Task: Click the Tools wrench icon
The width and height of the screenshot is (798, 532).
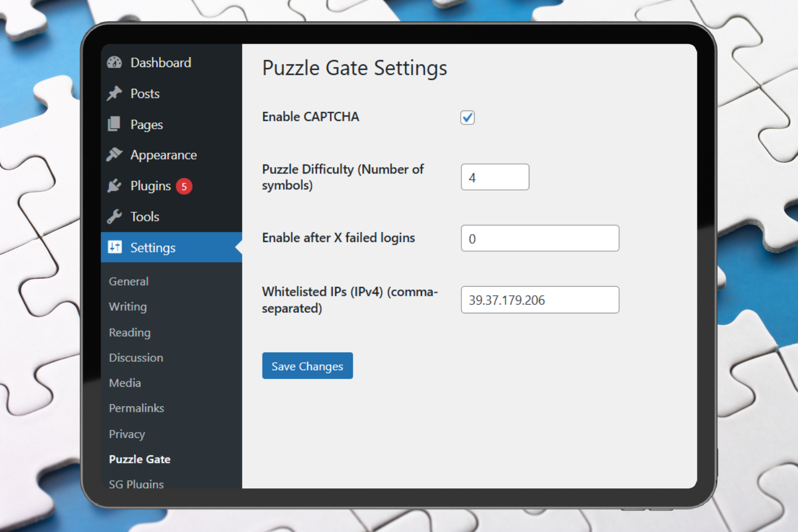Action: point(114,217)
